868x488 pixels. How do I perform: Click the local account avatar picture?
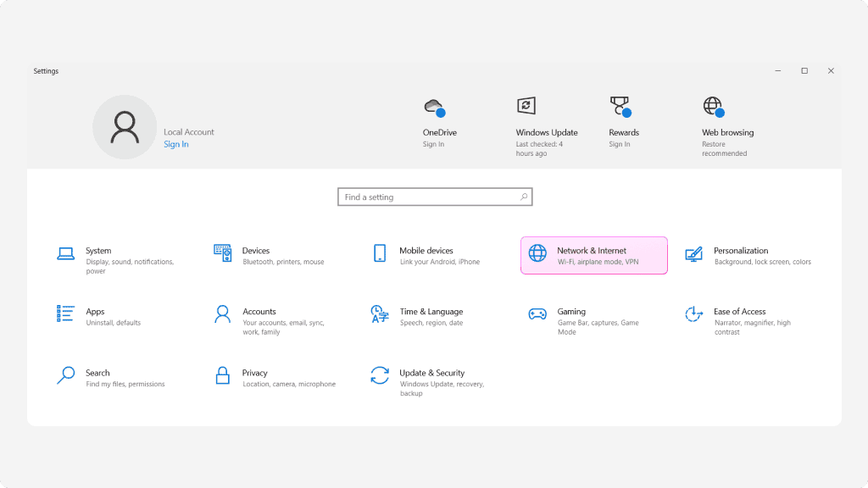[125, 127]
